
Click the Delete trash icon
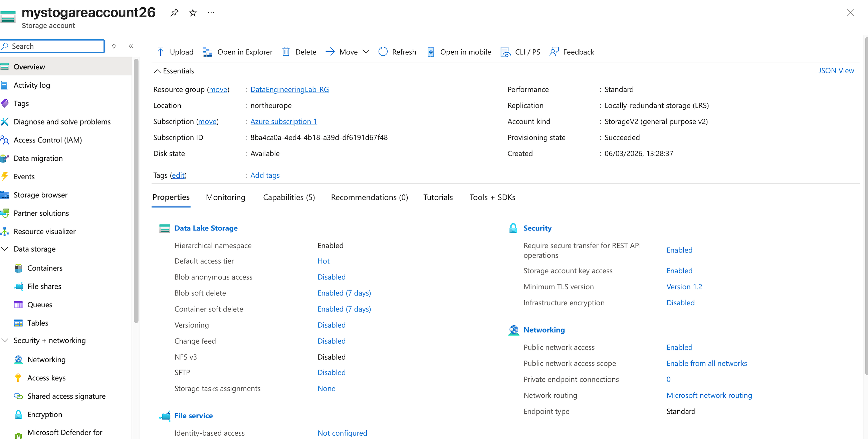[286, 52]
